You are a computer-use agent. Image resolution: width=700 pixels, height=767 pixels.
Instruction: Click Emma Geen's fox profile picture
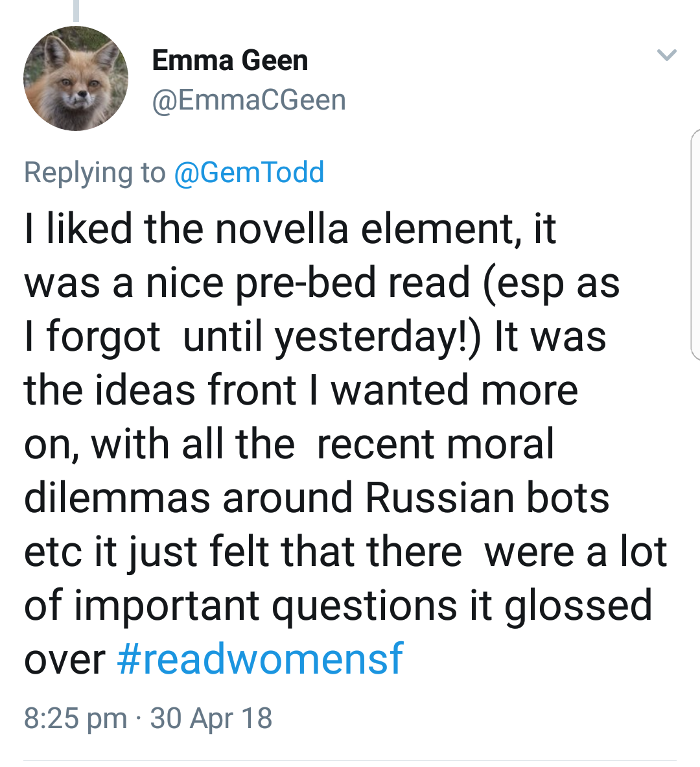(76, 78)
